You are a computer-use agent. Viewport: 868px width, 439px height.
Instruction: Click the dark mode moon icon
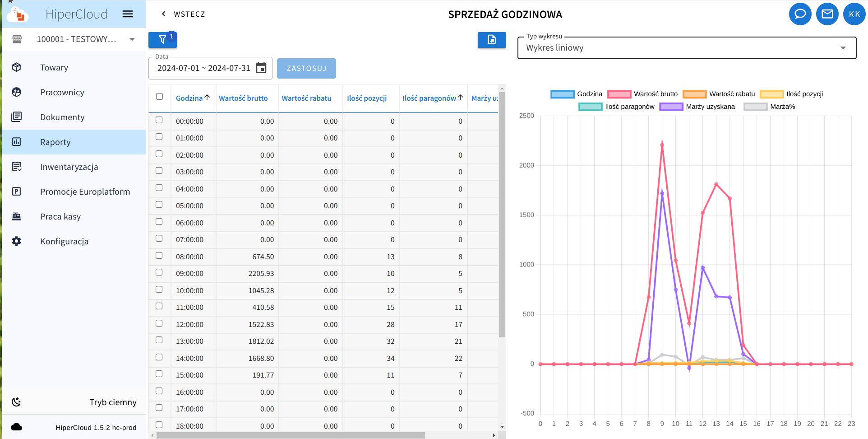pyautogui.click(x=17, y=402)
